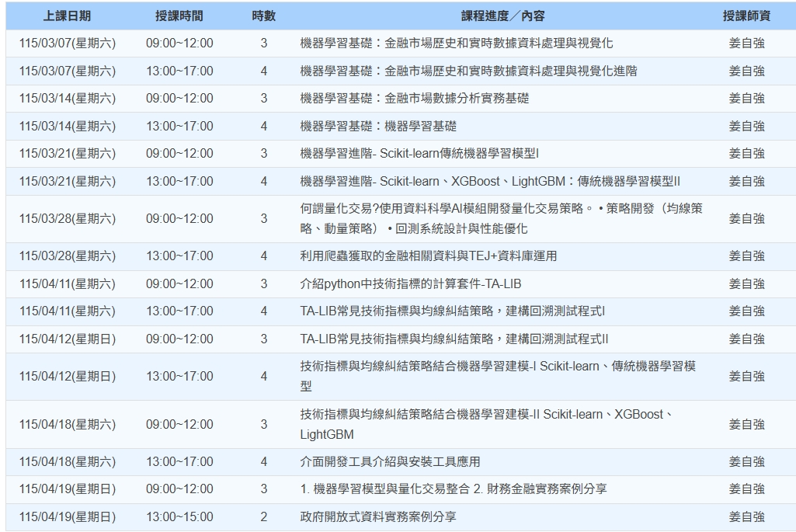This screenshot has height=532, width=796.
Task: Click the 上課日期 column header
Action: [68, 16]
